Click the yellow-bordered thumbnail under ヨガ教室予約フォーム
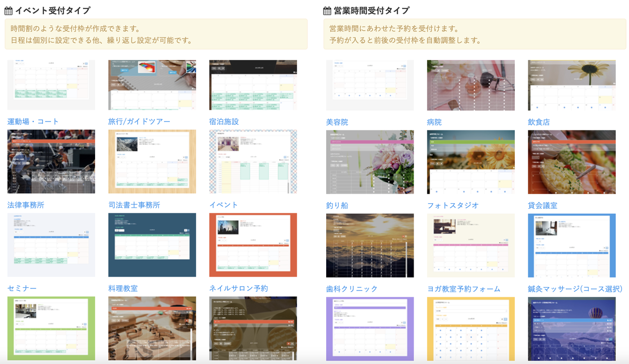This screenshot has width=629, height=364. pos(471,329)
